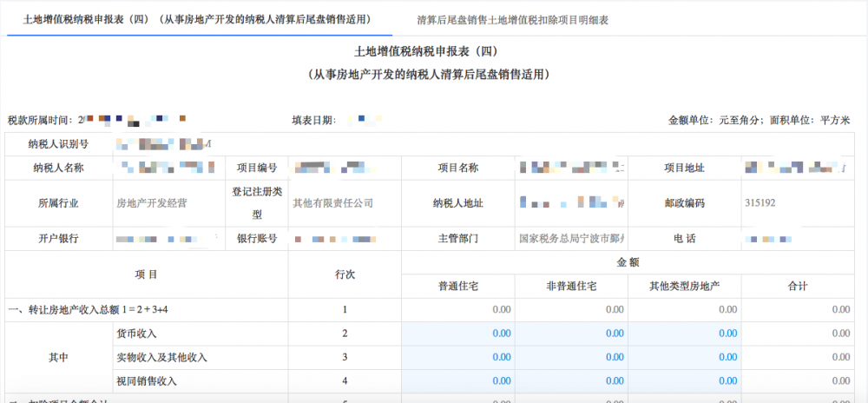Select 视同销售收入 cell under 普通住宅

(457, 381)
